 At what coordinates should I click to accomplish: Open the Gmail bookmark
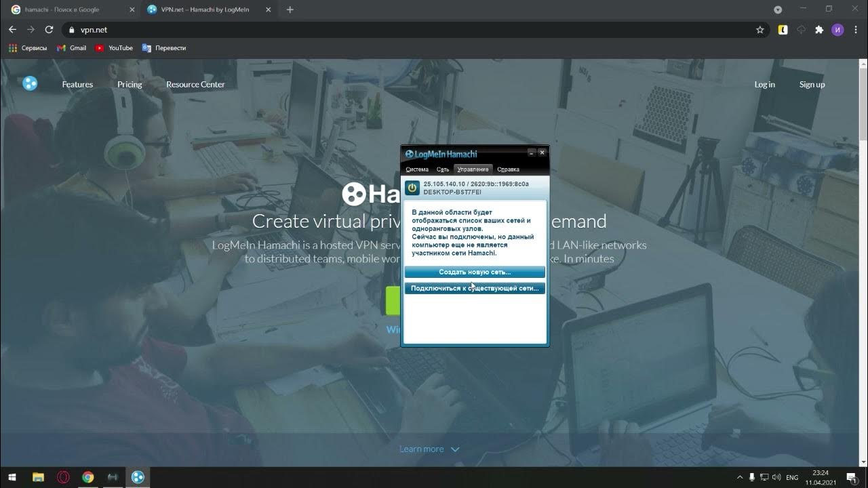tap(72, 48)
